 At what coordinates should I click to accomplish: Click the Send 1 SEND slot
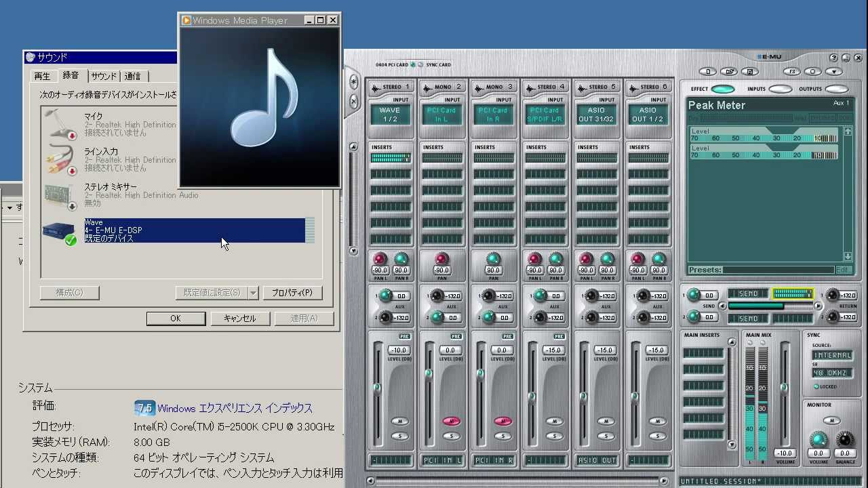coord(748,293)
